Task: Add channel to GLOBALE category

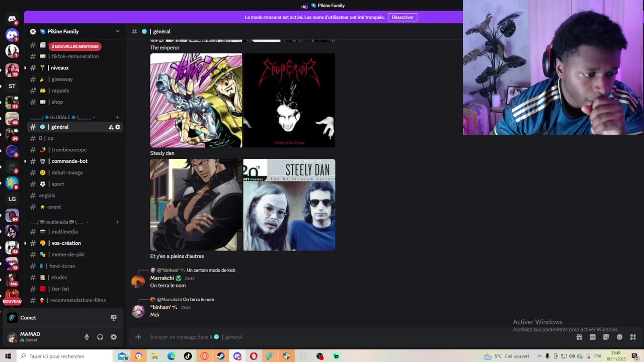Action: pyautogui.click(x=118, y=117)
